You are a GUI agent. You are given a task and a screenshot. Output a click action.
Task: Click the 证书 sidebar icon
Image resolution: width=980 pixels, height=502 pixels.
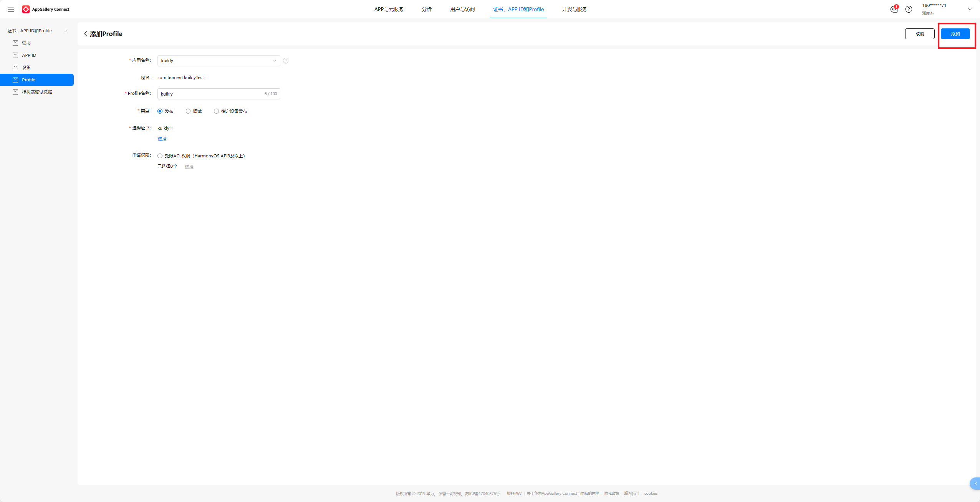point(15,43)
